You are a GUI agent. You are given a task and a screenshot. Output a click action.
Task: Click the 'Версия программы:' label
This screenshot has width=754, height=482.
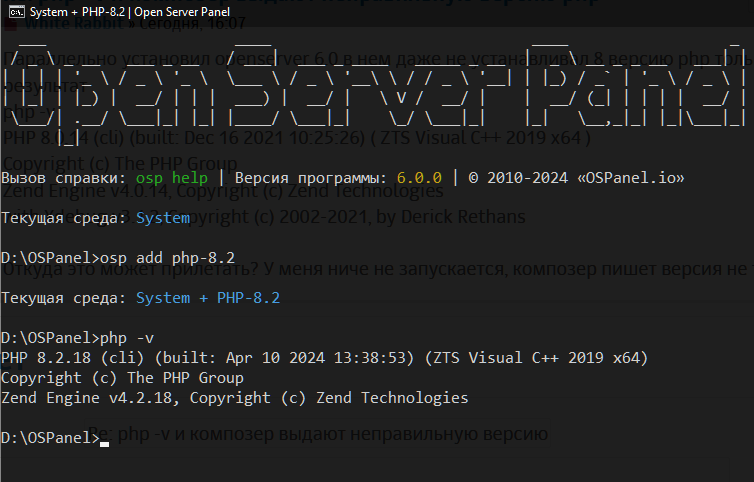click(311, 178)
